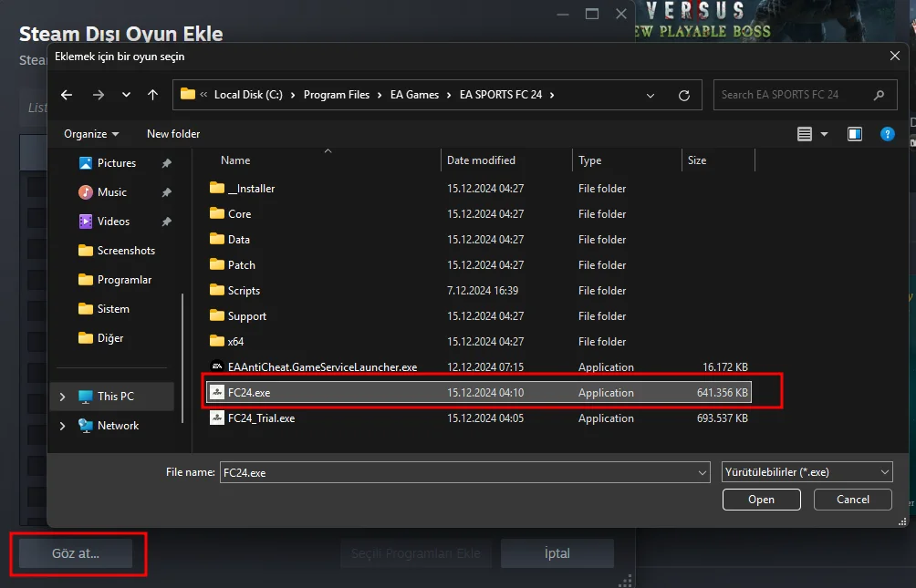Viewport: 916px width, 588px height.
Task: Select Network in navigation pane
Action: [118, 426]
